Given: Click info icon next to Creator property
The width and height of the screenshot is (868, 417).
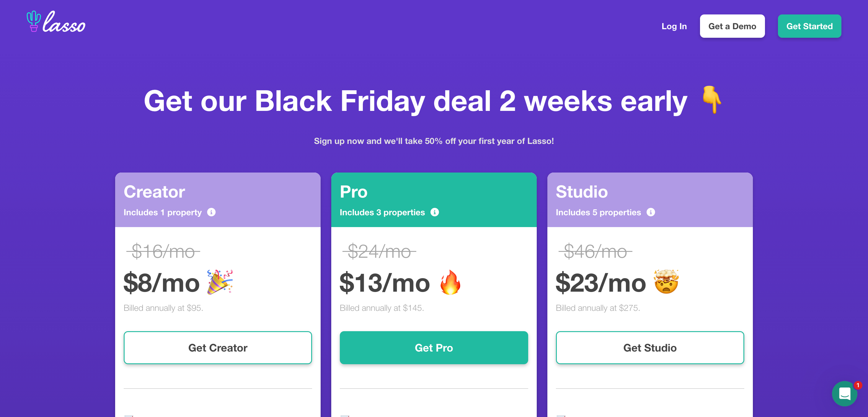Looking at the screenshot, I should click(x=211, y=212).
